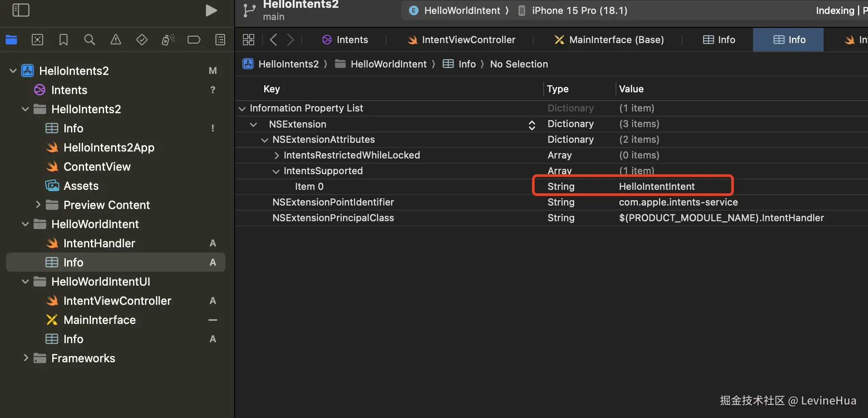
Task: Open the NSExtension key chooser stepper
Action: pyautogui.click(x=532, y=125)
